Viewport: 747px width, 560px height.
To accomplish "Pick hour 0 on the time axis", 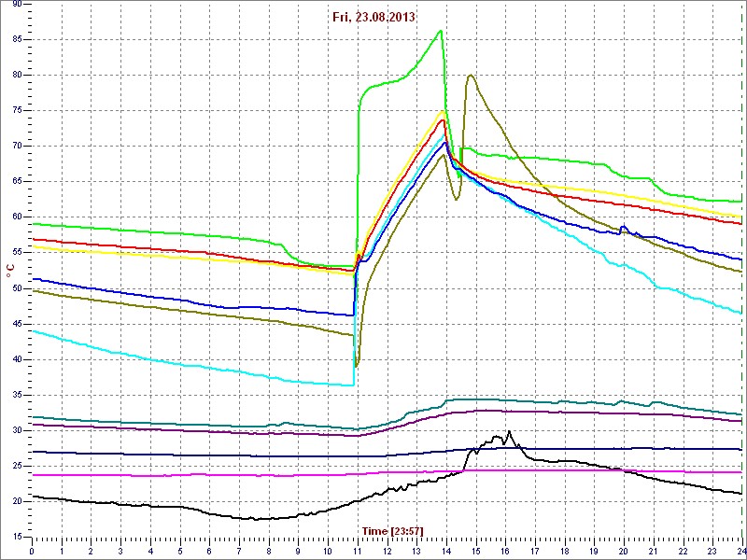I will (x=32, y=551).
